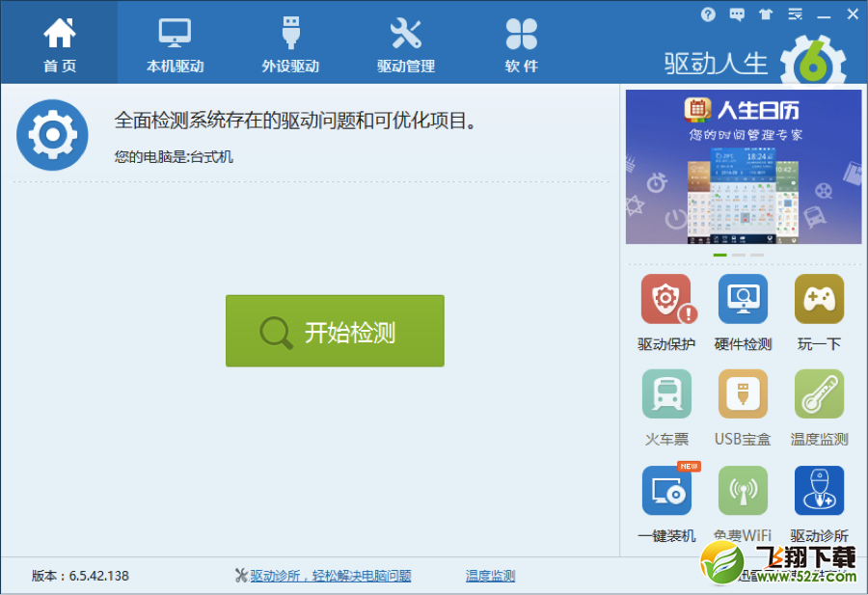Select the first green banner indicator
868x595 pixels.
[719, 255]
